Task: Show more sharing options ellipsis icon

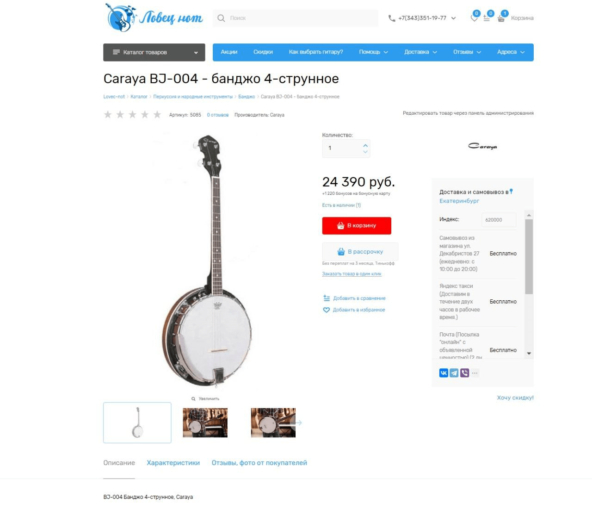Action: coord(475,373)
